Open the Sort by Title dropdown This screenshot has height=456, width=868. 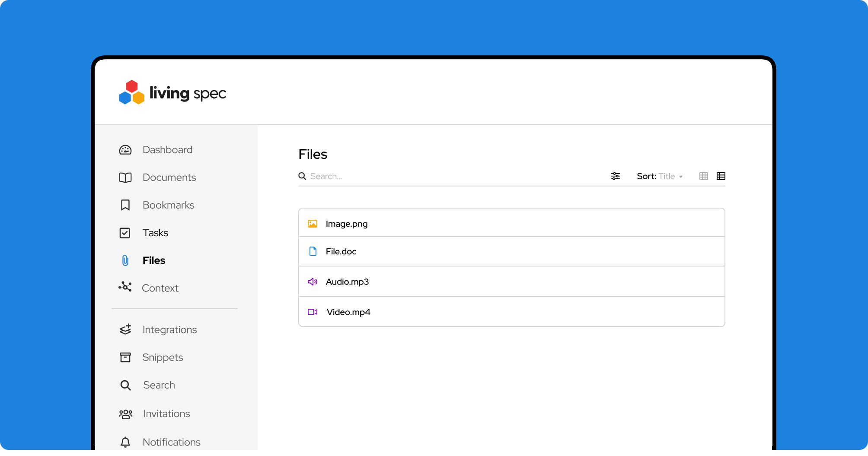pyautogui.click(x=659, y=176)
